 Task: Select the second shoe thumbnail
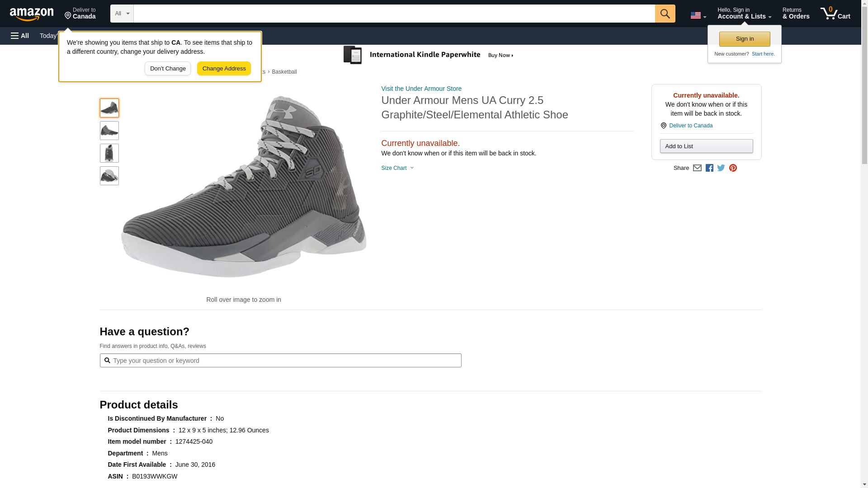[x=109, y=131]
